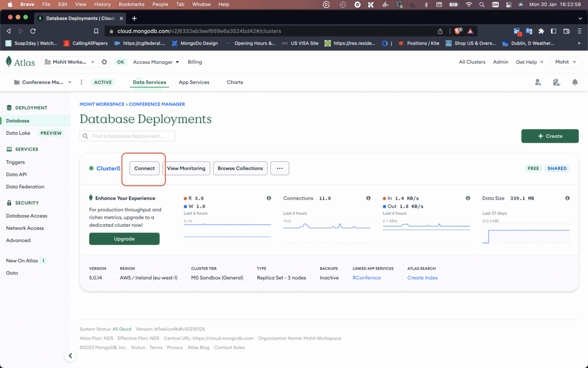Click the green Create button
This screenshot has width=588, height=368.
(x=550, y=136)
